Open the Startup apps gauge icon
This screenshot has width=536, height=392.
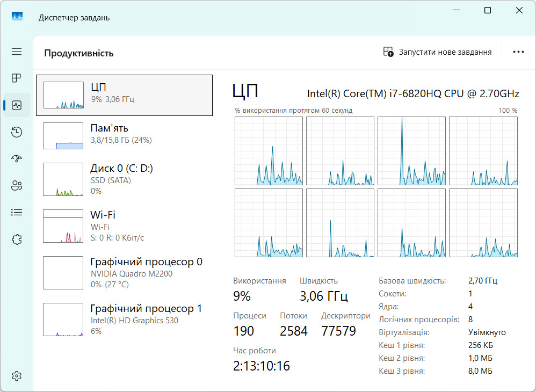pyautogui.click(x=17, y=158)
